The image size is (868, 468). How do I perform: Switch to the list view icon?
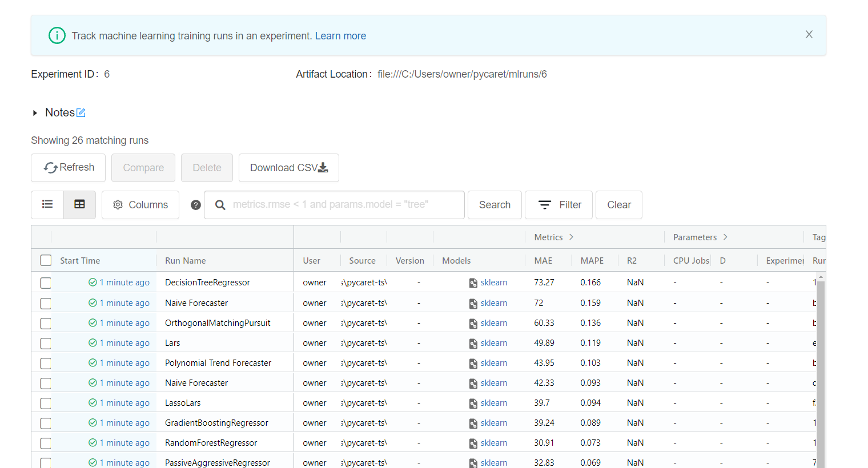click(47, 204)
